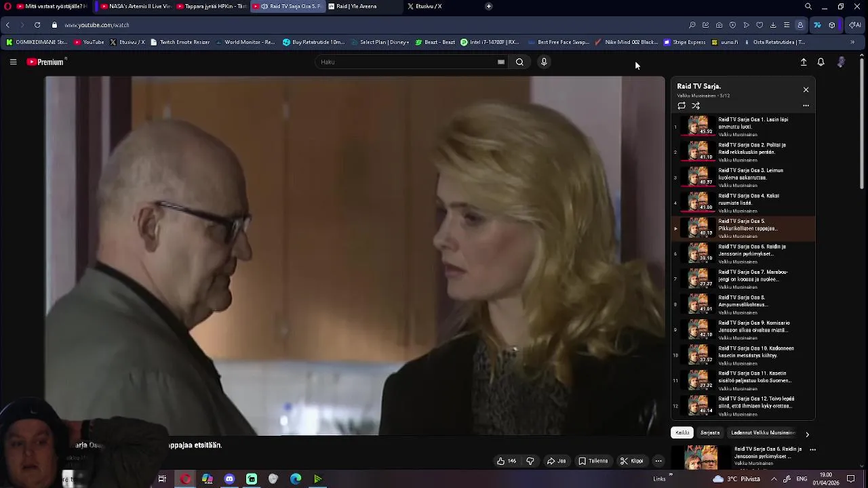Image resolution: width=868 pixels, height=488 pixels.
Task: Open YouTube notifications bell
Action: 821,62
